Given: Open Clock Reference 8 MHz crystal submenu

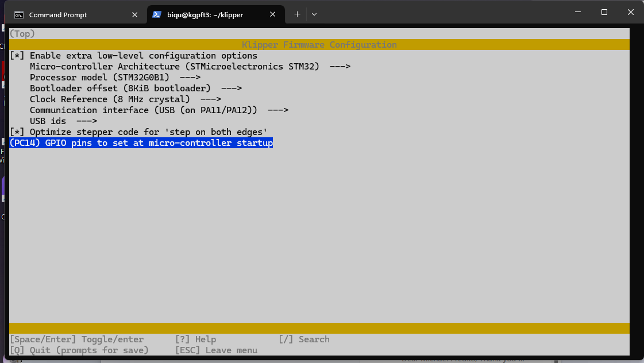Looking at the screenshot, I should point(126,99).
